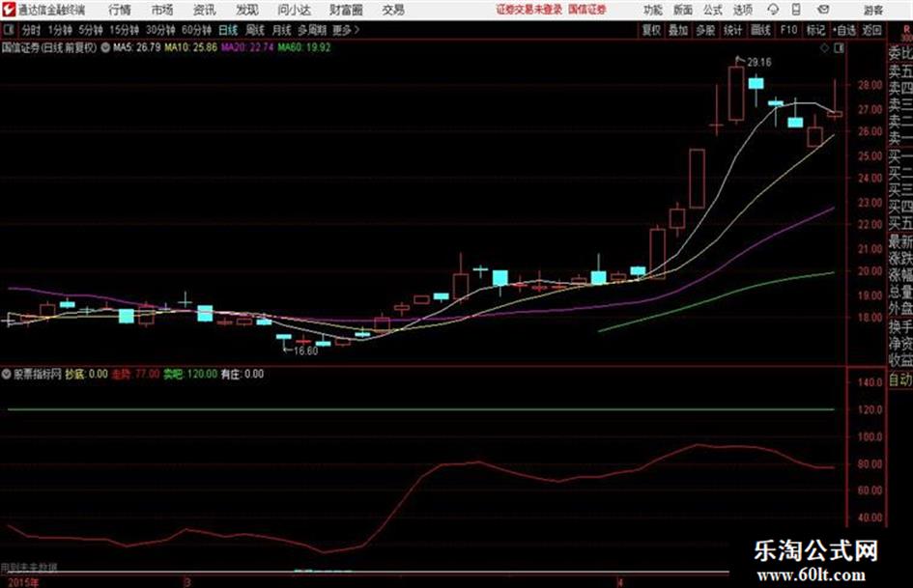Switch to 周线 weekly period tab
913x588 pixels.
255,30
